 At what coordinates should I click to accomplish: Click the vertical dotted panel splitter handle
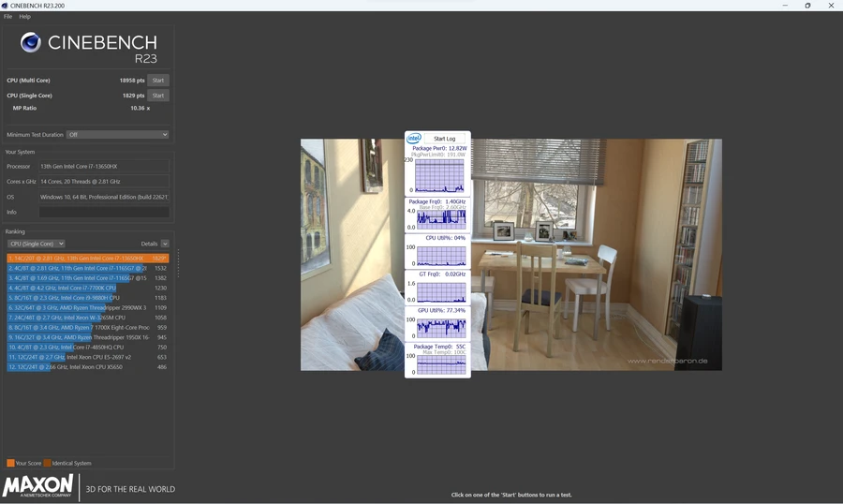[178, 263]
